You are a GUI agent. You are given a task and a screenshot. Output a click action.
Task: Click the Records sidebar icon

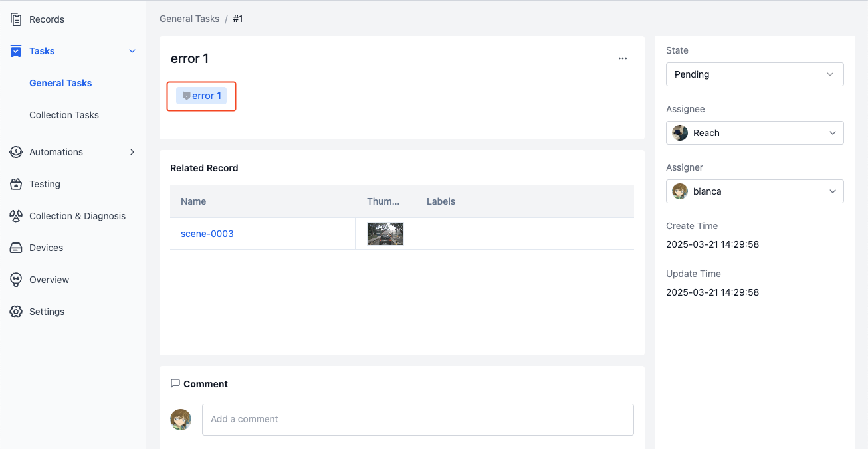pos(16,19)
